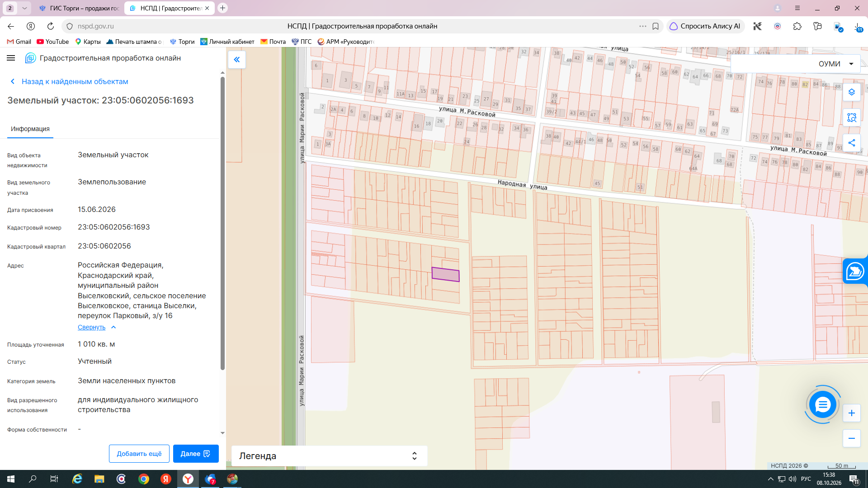The width and height of the screenshot is (868, 488).
Task: Open browser extensions puzzle icon
Action: (x=797, y=26)
